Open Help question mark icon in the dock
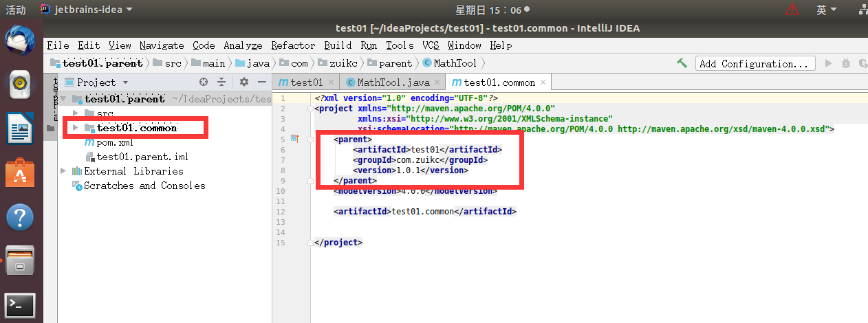The height and width of the screenshot is (323, 868). pos(20,217)
